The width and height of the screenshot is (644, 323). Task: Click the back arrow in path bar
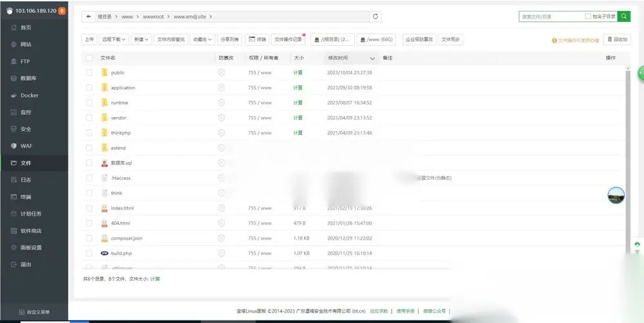pyautogui.click(x=88, y=17)
